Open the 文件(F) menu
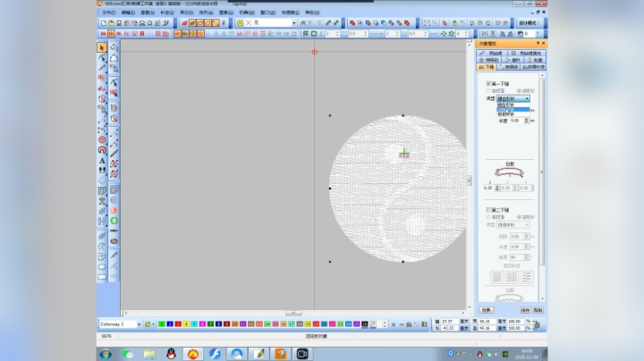644x361 pixels. [x=108, y=13]
